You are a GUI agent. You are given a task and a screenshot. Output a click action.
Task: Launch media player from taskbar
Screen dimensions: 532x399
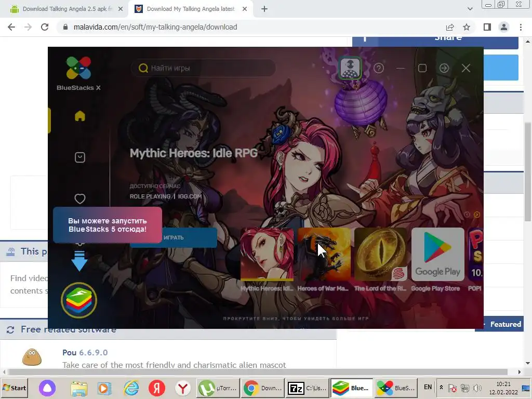tap(104, 388)
